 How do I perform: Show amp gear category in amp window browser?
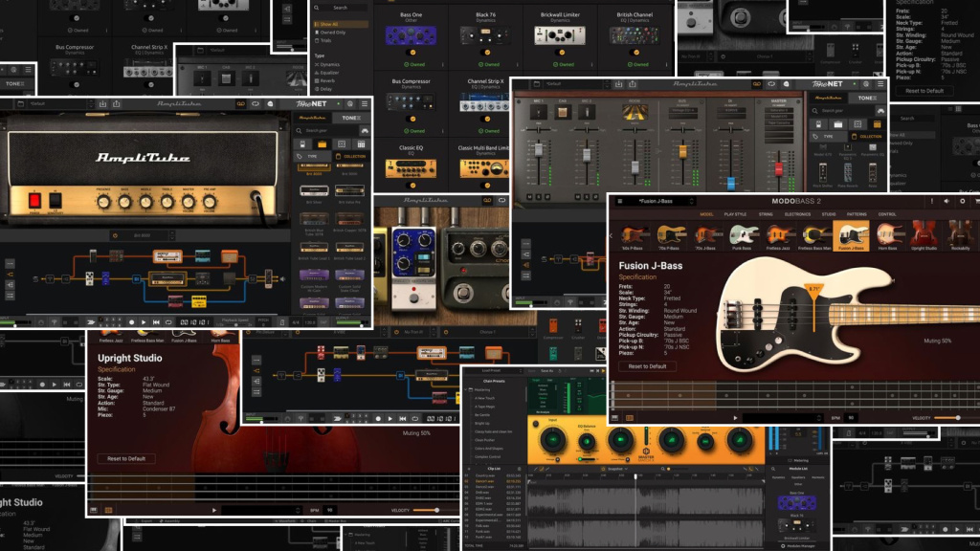click(x=322, y=144)
